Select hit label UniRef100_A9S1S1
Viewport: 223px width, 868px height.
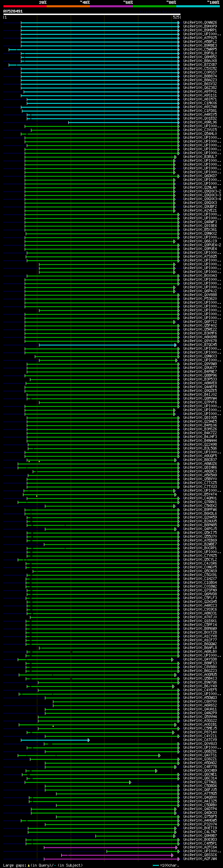tap(200, 96)
